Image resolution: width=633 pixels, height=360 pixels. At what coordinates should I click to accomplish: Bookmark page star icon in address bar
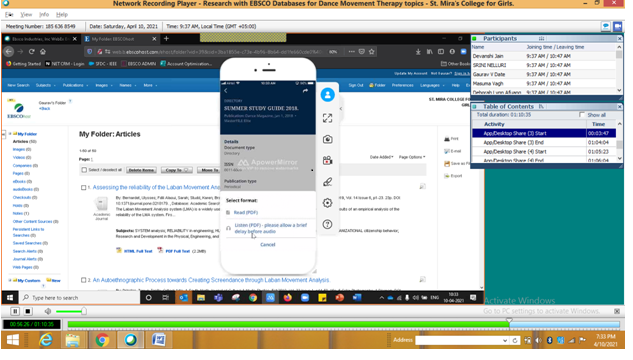tap(371, 52)
